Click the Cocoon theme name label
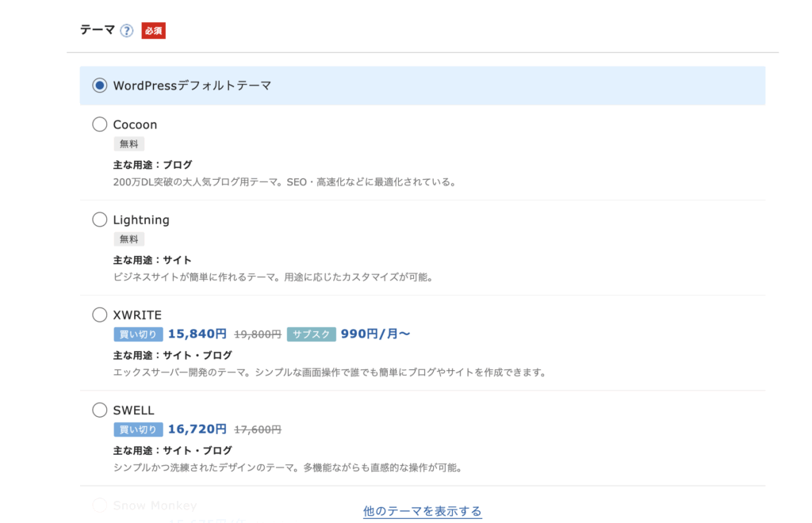 [135, 124]
